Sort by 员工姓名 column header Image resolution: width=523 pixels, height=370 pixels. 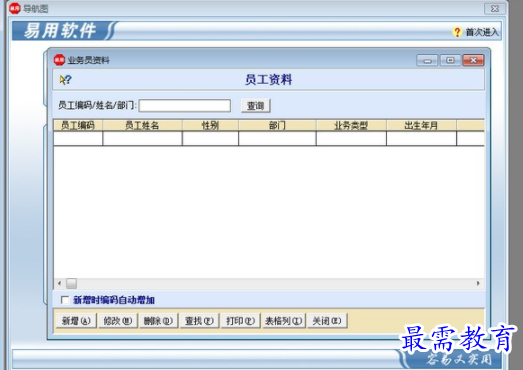point(142,125)
